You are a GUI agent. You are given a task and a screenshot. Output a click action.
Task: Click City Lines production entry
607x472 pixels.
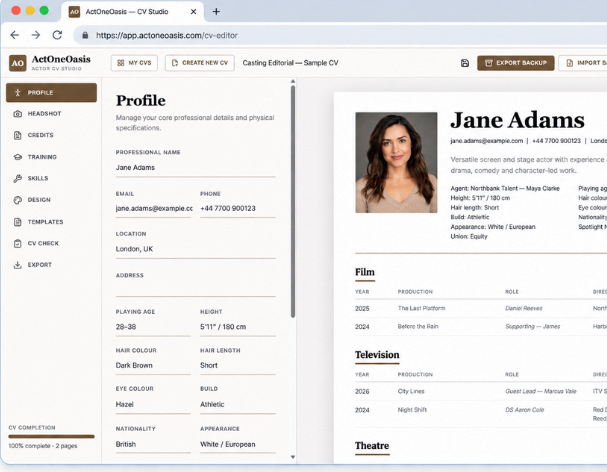tap(411, 391)
